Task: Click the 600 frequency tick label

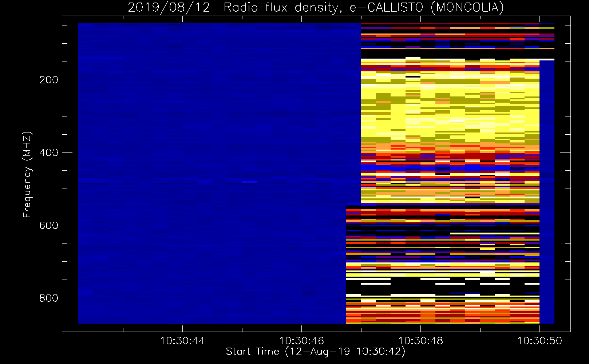Action: coord(49,225)
